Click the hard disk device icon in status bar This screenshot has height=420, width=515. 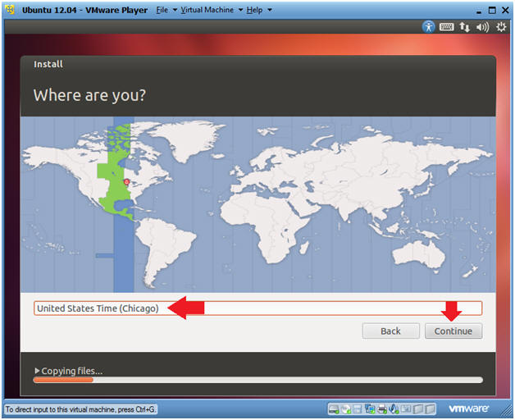[x=334, y=409]
